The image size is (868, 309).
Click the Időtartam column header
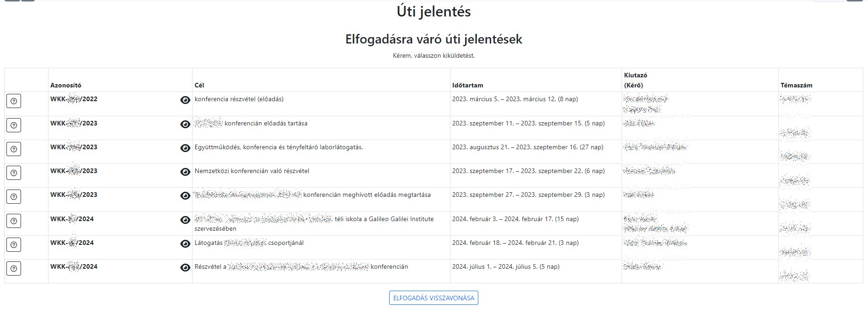(x=467, y=85)
